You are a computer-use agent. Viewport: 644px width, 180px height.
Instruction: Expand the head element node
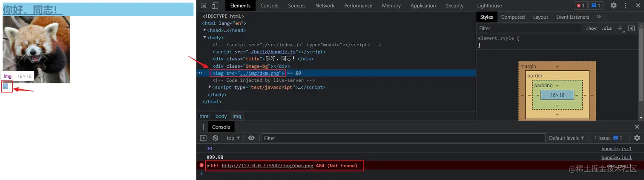(205, 30)
